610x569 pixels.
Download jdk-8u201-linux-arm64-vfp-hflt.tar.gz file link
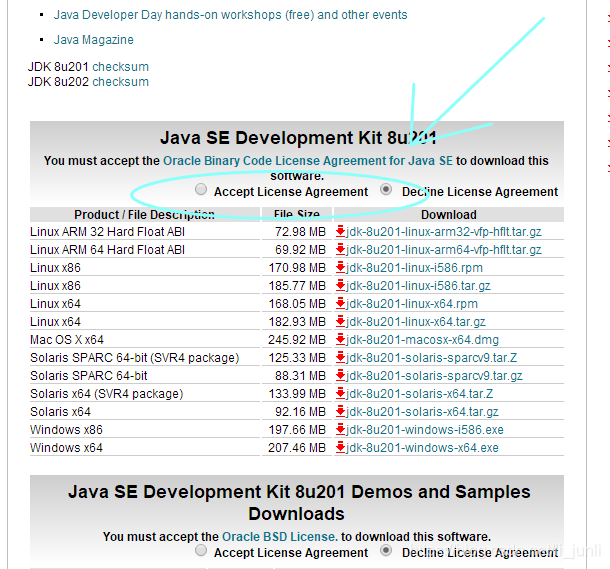tap(443, 250)
